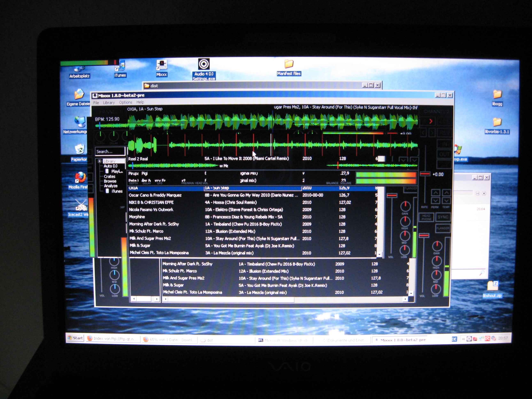Click left arrow of lower sidebar scrollbar
This screenshot has width=532, height=399.
click(134, 299)
